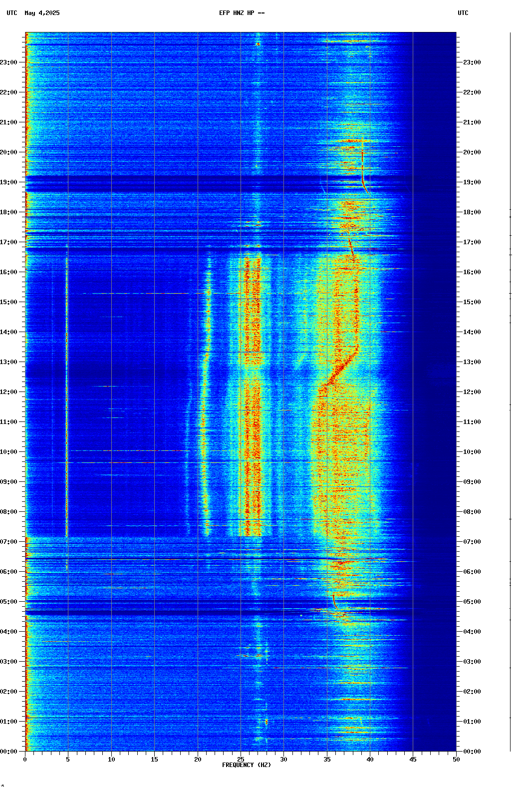Click the 13:00 label on the right time axis
The image size is (532, 791).
tap(472, 362)
